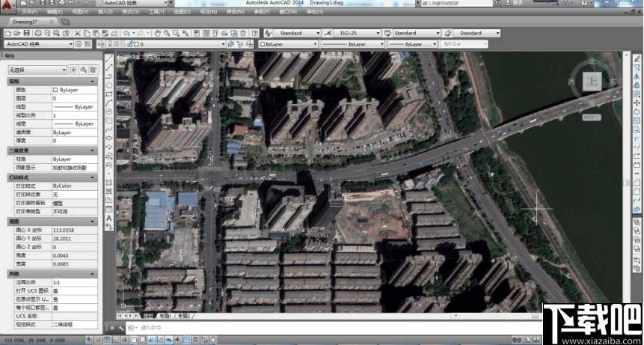Open the Layer Properties Manager icon
Viewport: 644px width, 345px height.
point(101,44)
